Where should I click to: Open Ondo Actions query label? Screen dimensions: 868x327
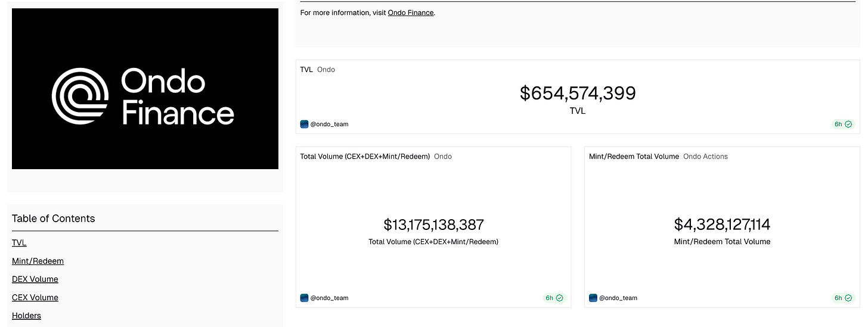[x=705, y=157]
